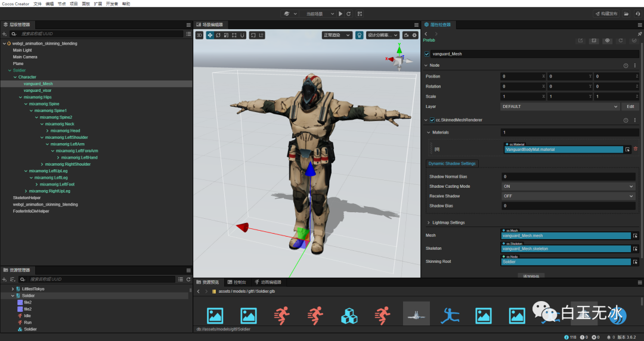
Task: Open the Layer DEFAULT dropdown
Action: [560, 107]
